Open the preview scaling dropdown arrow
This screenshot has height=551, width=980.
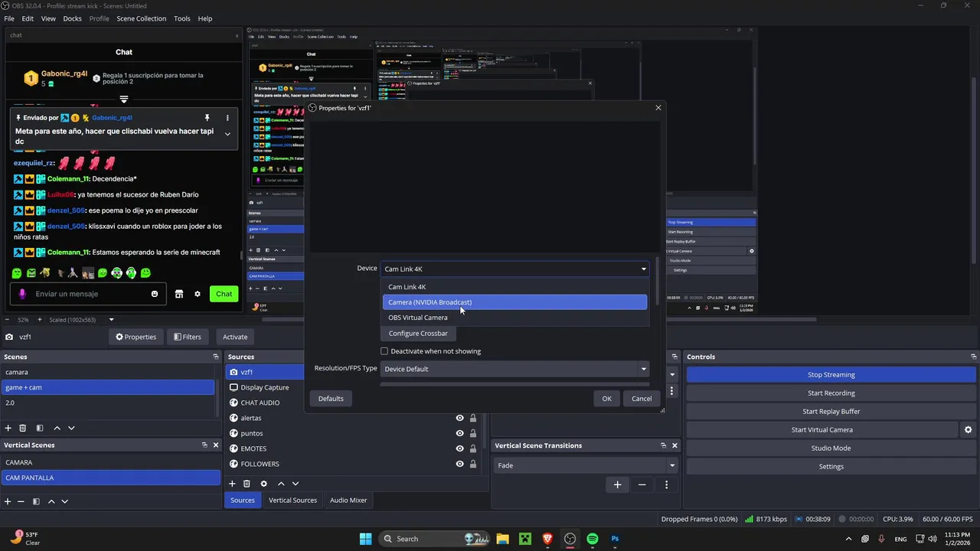(111, 320)
